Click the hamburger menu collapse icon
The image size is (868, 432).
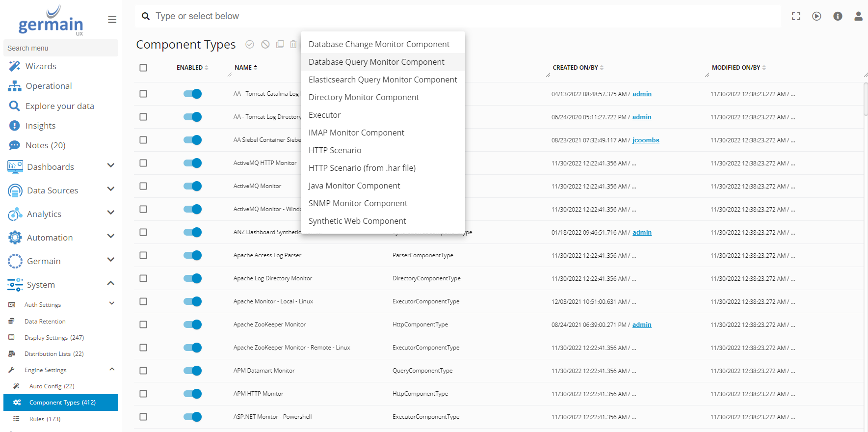[x=112, y=20]
